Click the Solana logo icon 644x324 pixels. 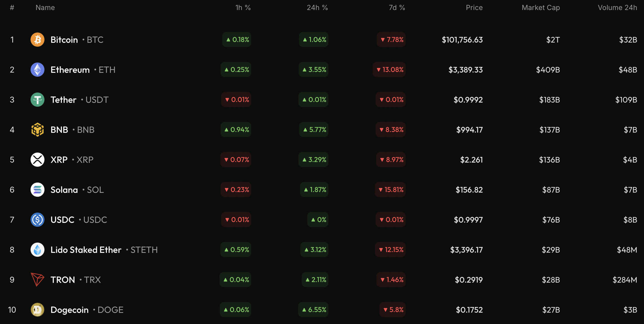tap(37, 190)
